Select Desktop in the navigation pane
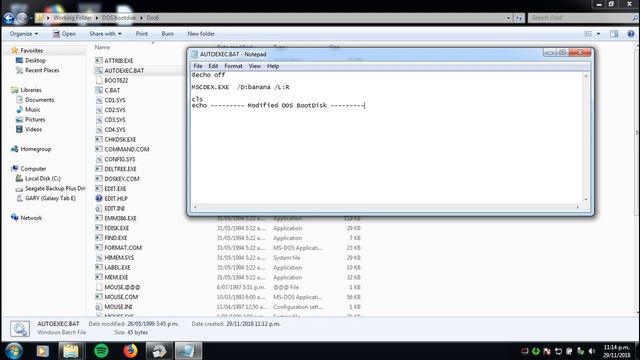Screen dimensions: 640x360 point(35,60)
